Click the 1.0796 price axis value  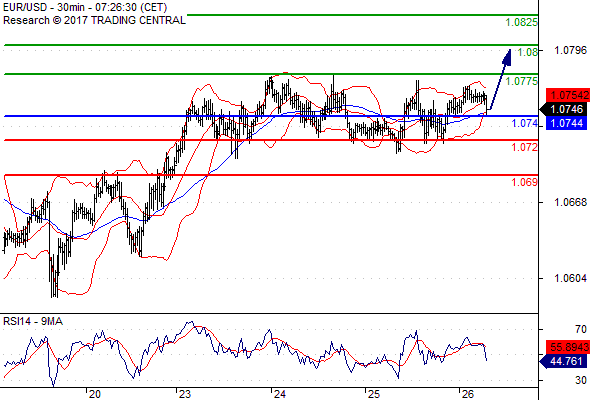tap(570, 50)
